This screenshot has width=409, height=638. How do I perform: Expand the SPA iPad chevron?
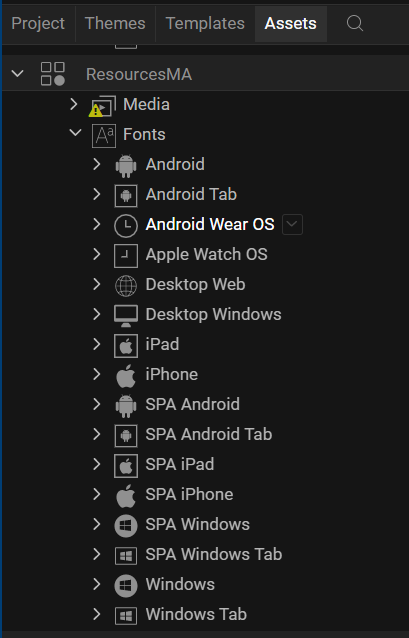tap(96, 464)
